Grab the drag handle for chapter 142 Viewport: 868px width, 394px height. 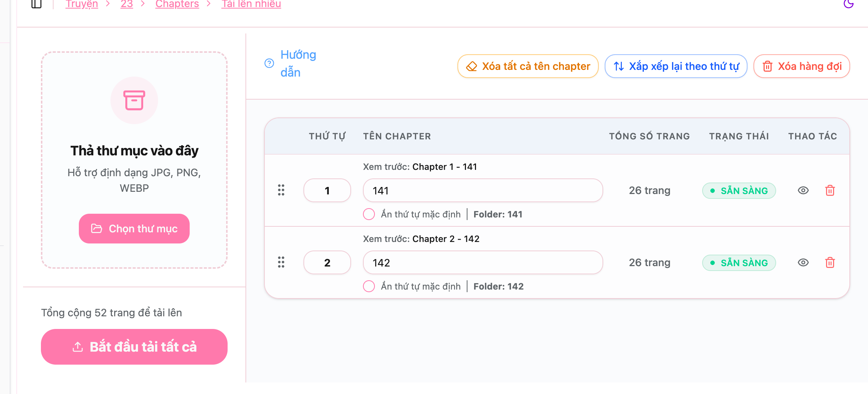pos(281,262)
